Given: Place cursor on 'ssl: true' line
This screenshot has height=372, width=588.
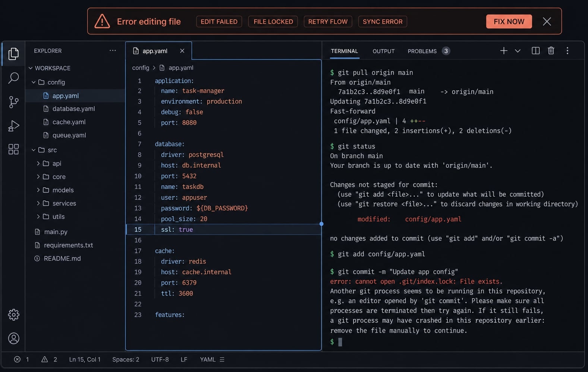Looking at the screenshot, I should (223, 229).
